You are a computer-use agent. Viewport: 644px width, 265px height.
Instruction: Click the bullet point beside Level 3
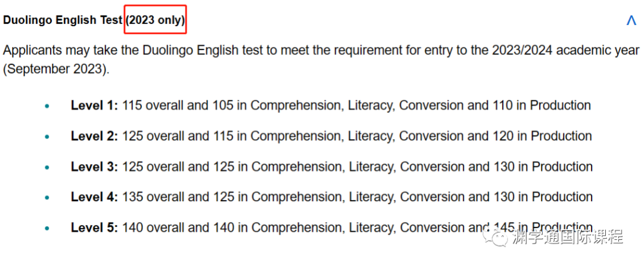click(47, 167)
